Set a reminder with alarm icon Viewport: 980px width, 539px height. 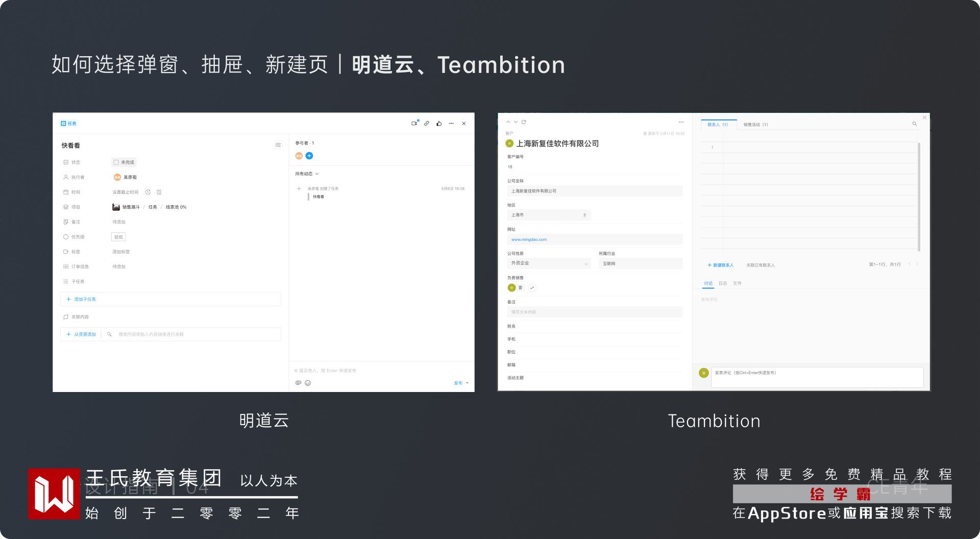click(159, 192)
